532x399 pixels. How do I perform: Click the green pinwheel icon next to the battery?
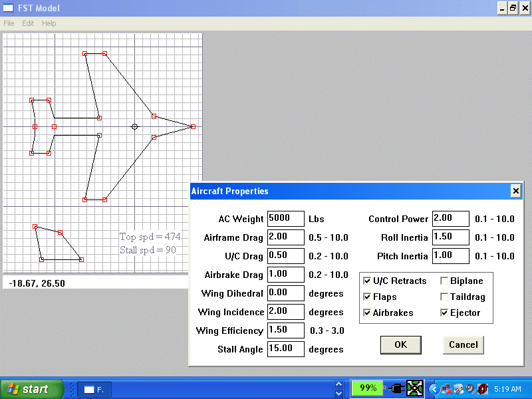415,389
